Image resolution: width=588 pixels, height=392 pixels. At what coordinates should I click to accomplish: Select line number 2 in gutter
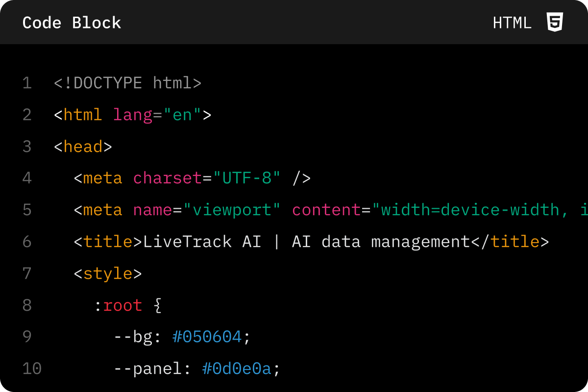click(27, 115)
